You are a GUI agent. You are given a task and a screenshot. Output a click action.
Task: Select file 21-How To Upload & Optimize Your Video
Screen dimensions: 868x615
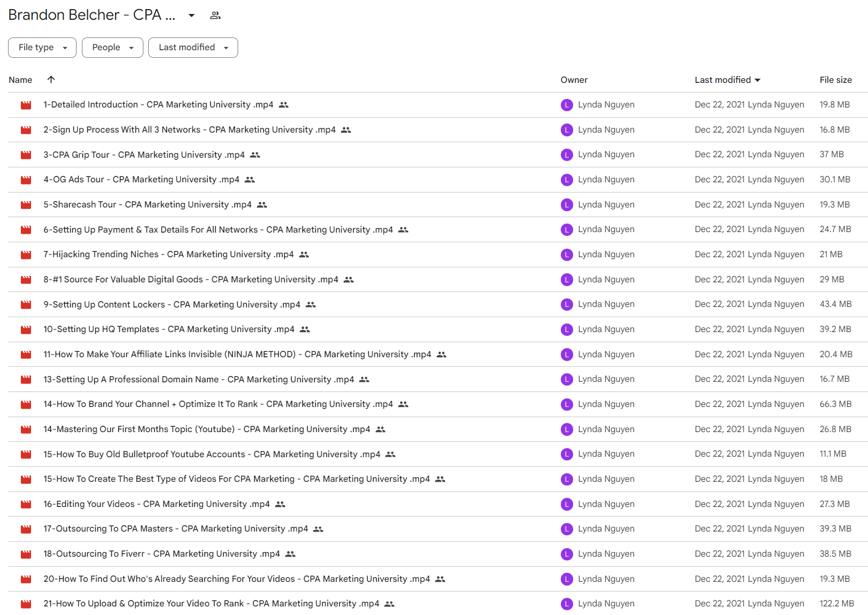[x=211, y=604]
